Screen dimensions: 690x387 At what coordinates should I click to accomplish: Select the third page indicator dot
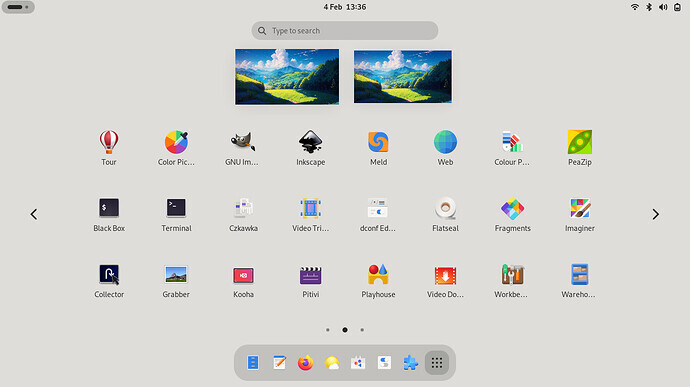tap(362, 329)
